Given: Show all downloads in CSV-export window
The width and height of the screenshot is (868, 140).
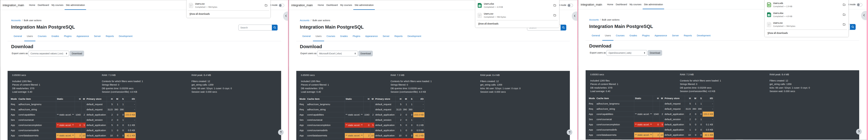Looking at the screenshot, I should point(200,14).
